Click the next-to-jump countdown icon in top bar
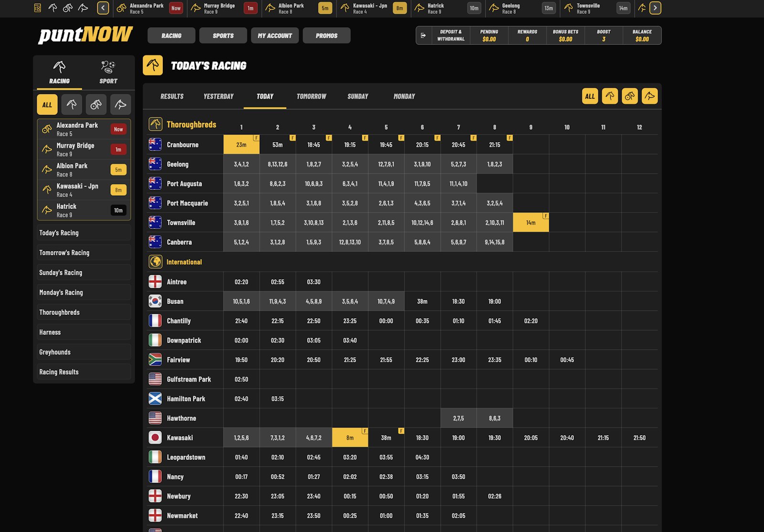Viewport: 764px width, 532px height. click(x=37, y=8)
